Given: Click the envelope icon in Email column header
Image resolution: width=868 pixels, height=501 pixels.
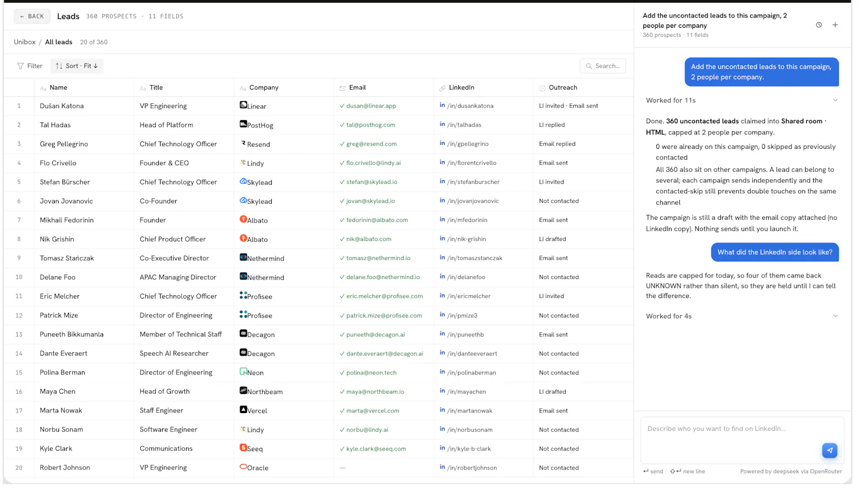Looking at the screenshot, I should coord(343,88).
